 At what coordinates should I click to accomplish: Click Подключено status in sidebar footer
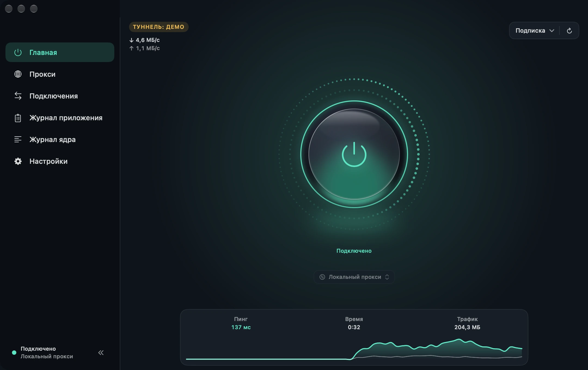click(38, 349)
